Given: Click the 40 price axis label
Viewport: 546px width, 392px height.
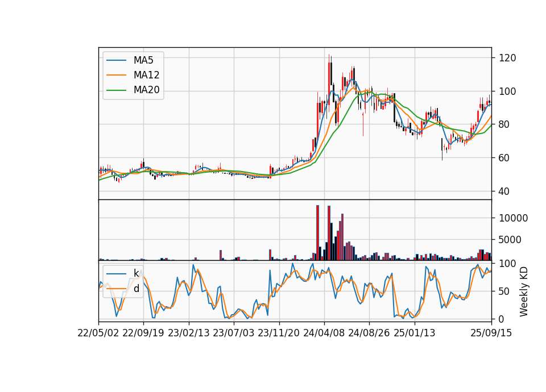Looking at the screenshot, I should pyautogui.click(x=504, y=191).
